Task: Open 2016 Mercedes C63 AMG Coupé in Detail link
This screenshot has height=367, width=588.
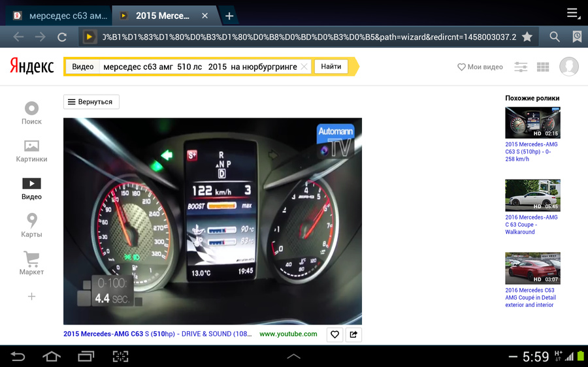Action: tap(531, 297)
